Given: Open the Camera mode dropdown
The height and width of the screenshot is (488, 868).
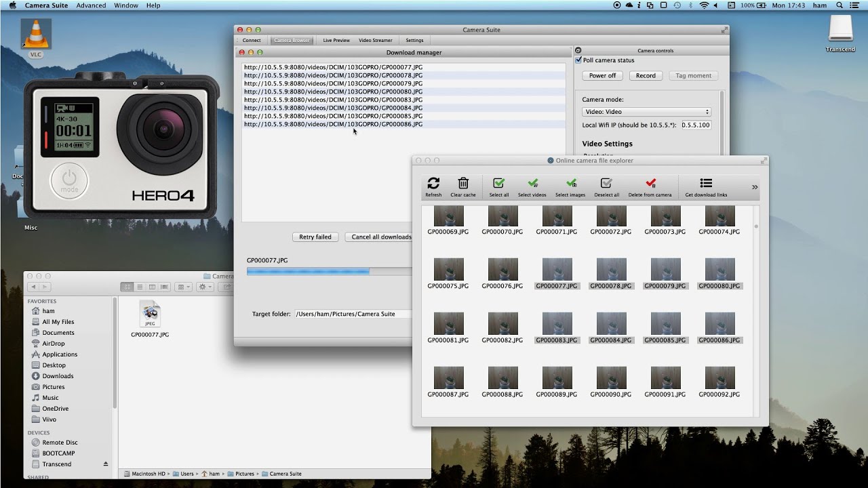Looking at the screenshot, I should [646, 112].
